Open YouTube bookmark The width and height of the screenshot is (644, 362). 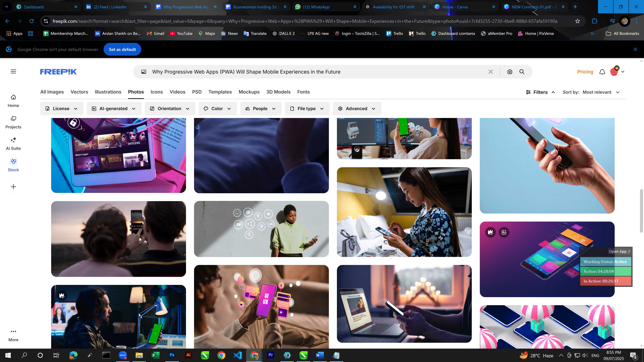181,34
